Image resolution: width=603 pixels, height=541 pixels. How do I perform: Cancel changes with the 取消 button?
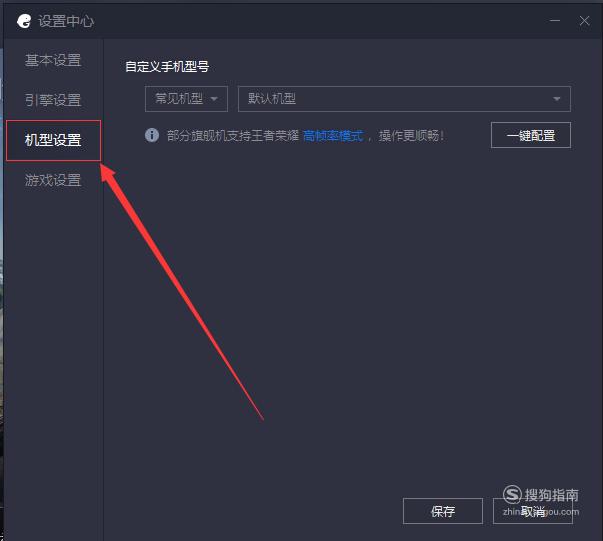[x=533, y=511]
